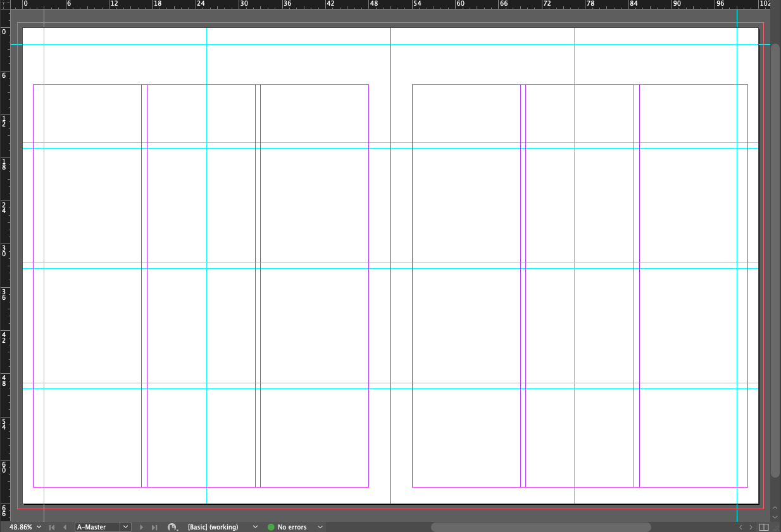Screen dimensions: 781x532
Task: Expand the A-Master page dropdown arrow
Action: [126, 527]
